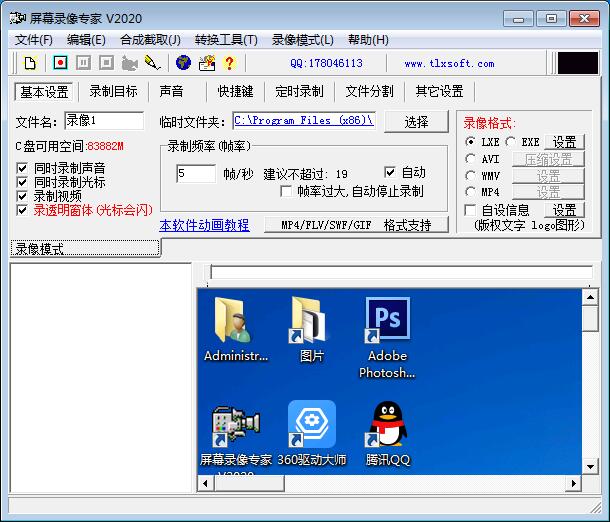Select the WMV format radio button
The image size is (610, 522).
pyautogui.click(x=470, y=175)
